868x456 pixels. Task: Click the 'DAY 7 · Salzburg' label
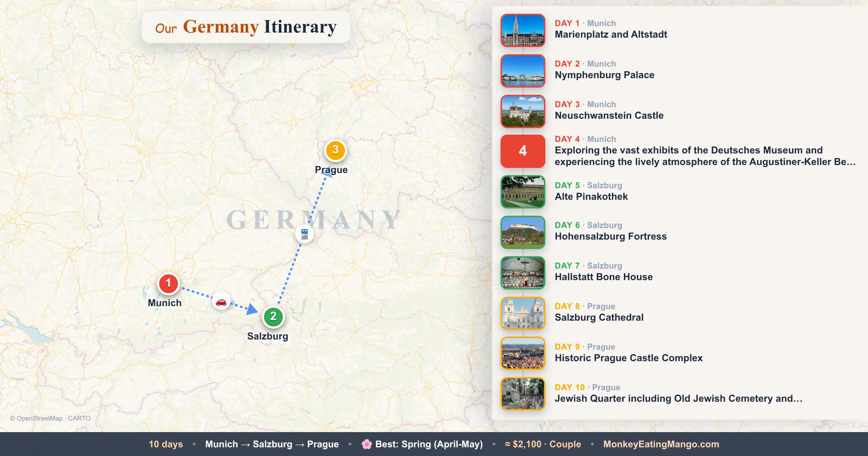tap(588, 266)
